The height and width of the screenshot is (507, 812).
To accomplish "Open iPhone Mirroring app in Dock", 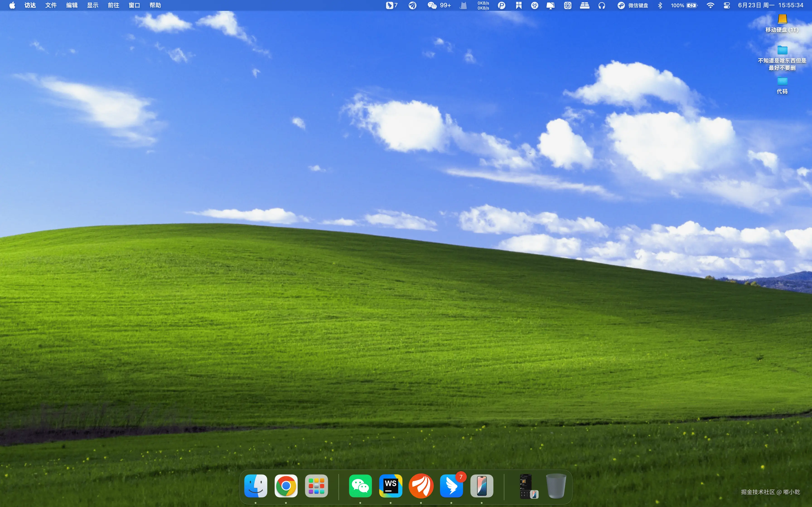I will pos(481,486).
